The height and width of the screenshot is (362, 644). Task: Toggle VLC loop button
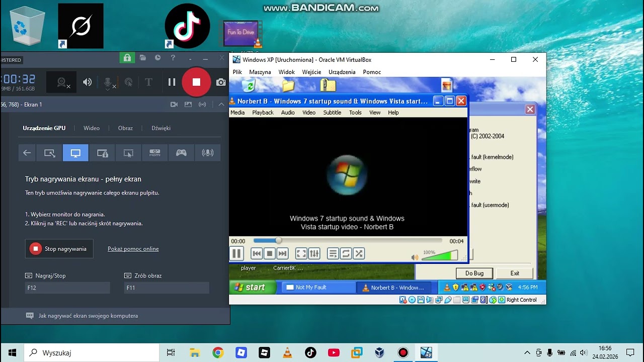346,254
